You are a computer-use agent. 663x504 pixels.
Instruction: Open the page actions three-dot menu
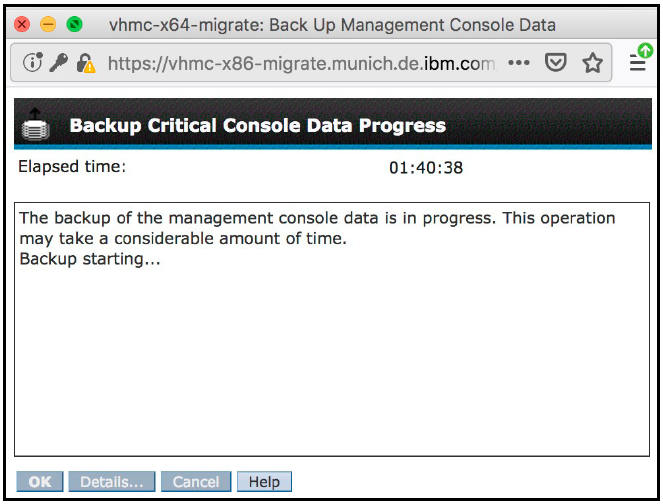tap(519, 63)
